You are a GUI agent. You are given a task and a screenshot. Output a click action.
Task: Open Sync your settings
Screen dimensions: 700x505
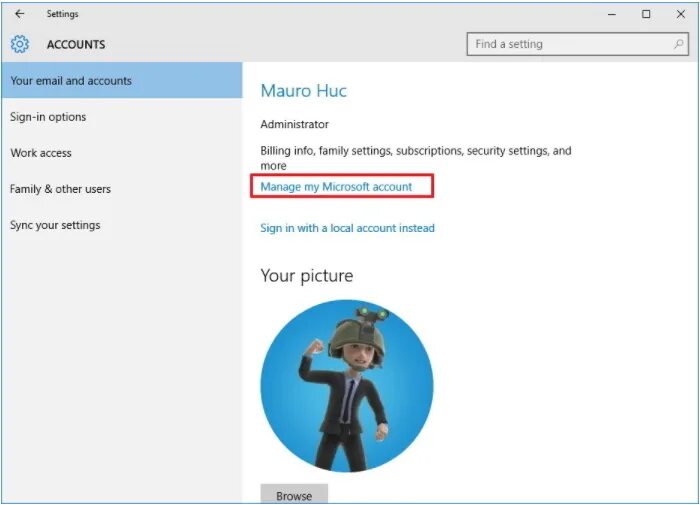tap(122, 225)
